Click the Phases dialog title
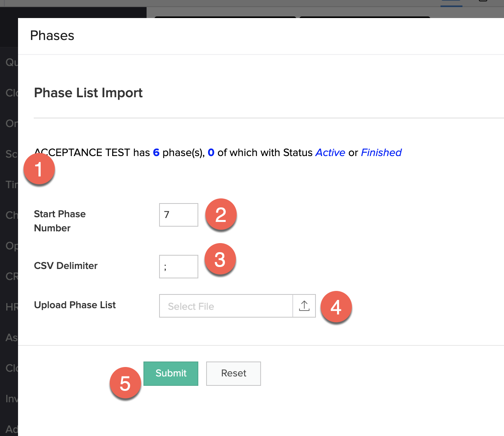The width and height of the screenshot is (504, 436). click(x=52, y=36)
